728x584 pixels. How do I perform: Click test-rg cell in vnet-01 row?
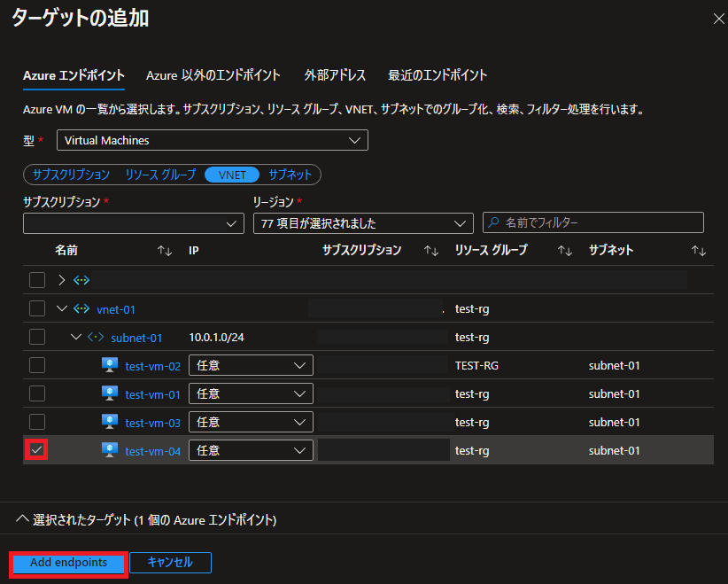[x=472, y=309]
